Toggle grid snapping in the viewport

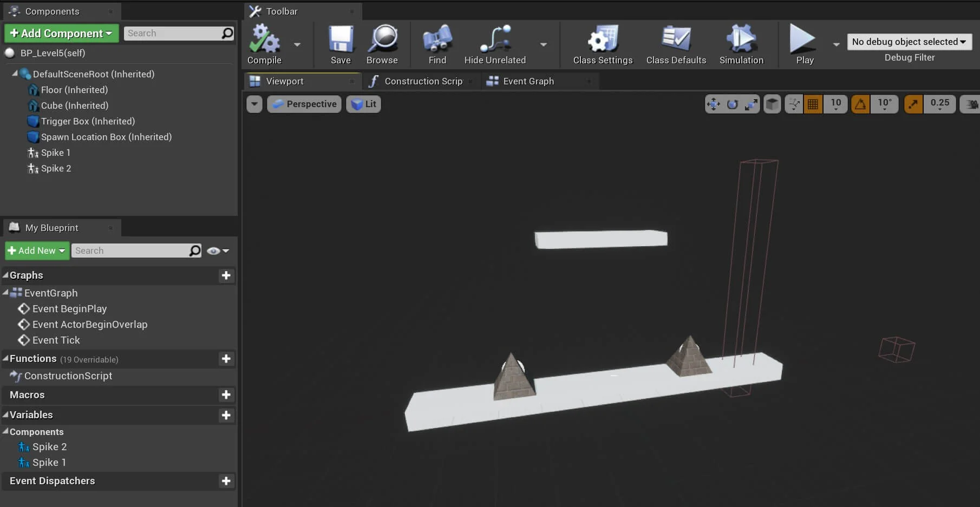(813, 104)
